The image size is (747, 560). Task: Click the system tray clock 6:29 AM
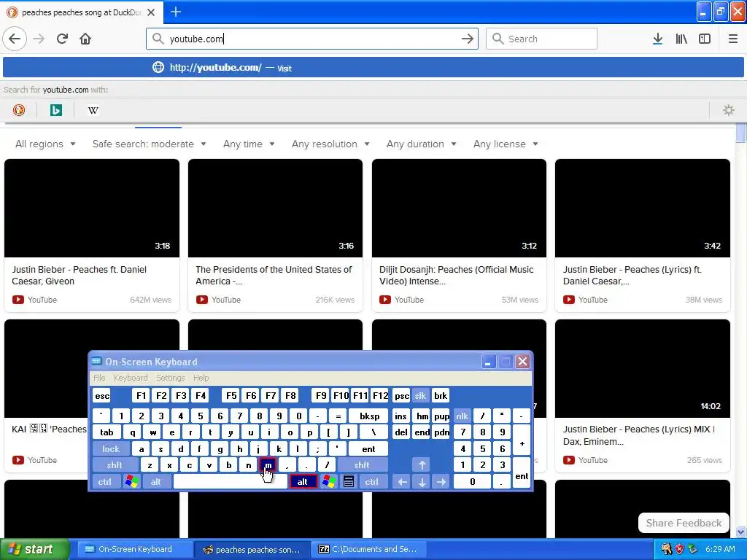[x=720, y=549]
